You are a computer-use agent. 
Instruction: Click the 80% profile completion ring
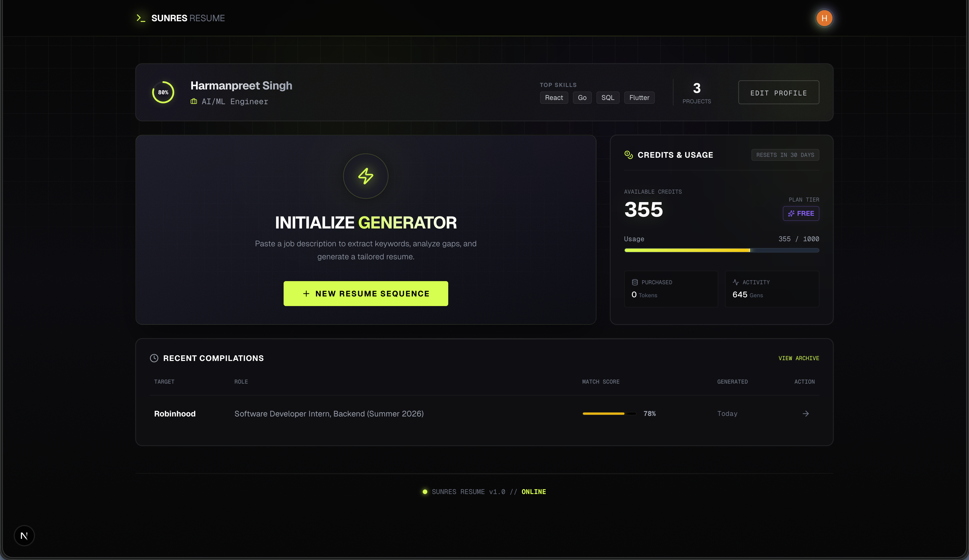163,92
